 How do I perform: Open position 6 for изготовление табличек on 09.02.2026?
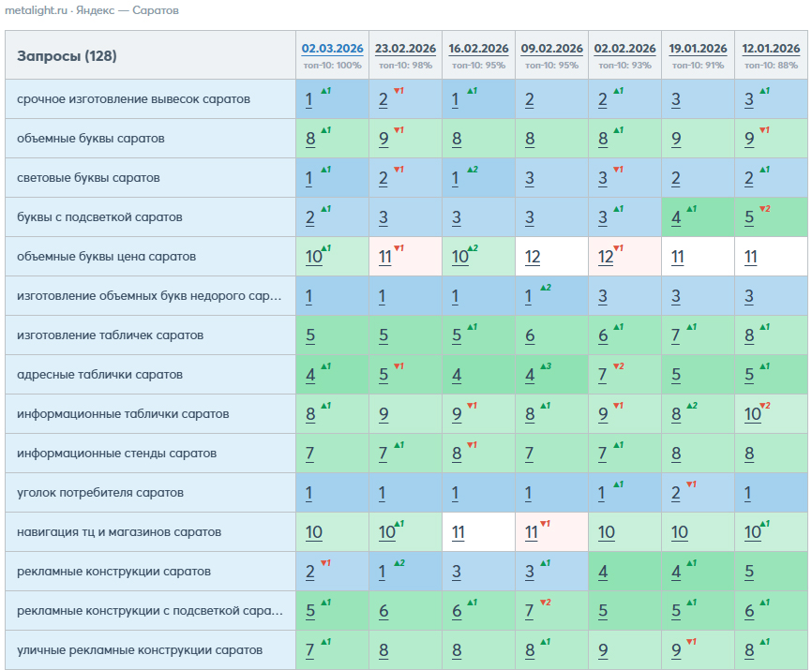(530, 335)
